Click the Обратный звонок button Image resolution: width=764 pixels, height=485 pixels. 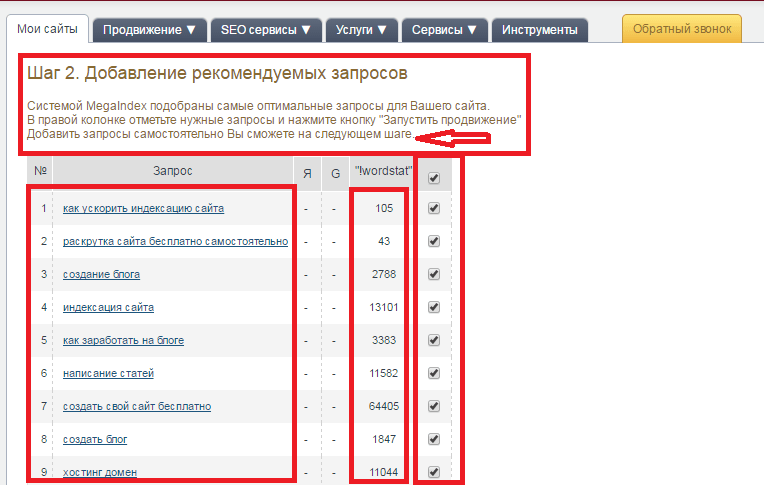point(682,29)
